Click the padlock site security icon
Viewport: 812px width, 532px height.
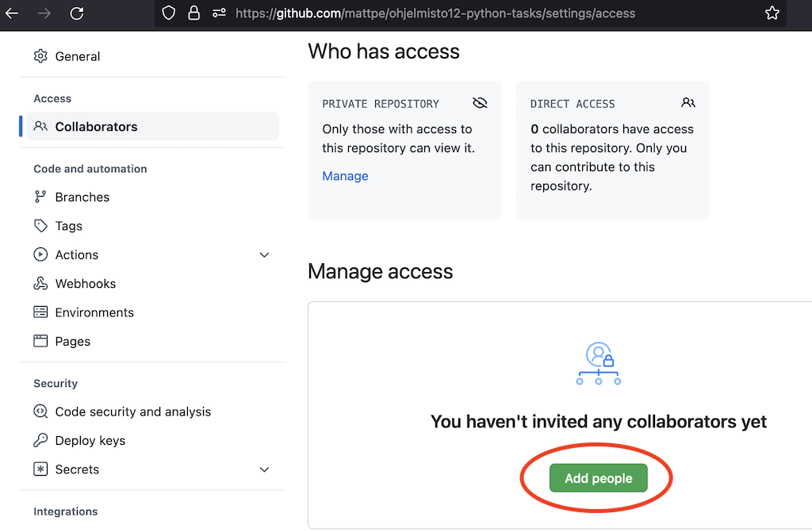[x=193, y=13]
